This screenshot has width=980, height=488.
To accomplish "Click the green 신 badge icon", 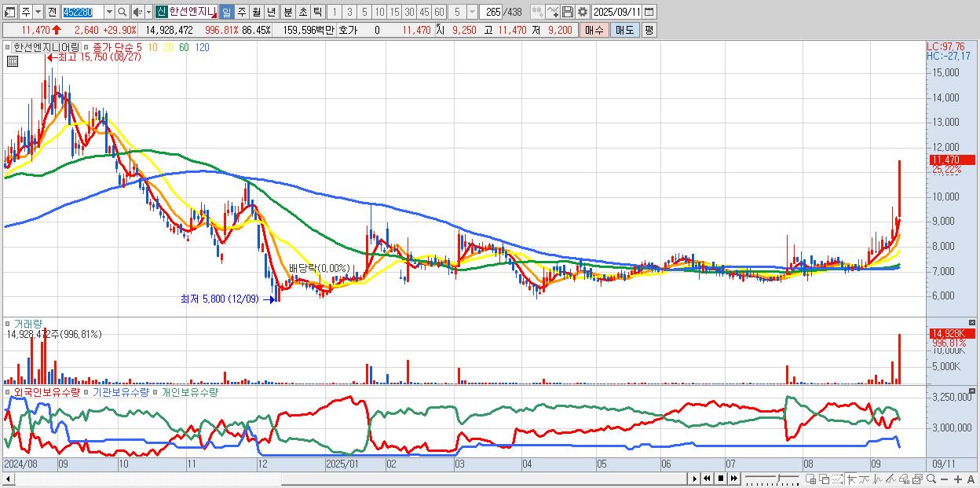I will click(x=161, y=12).
